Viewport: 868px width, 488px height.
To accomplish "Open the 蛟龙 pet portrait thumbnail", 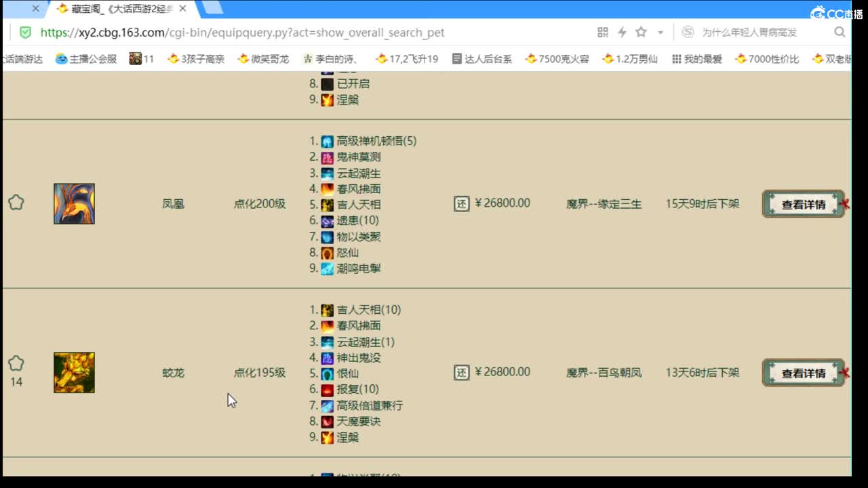I will point(74,372).
